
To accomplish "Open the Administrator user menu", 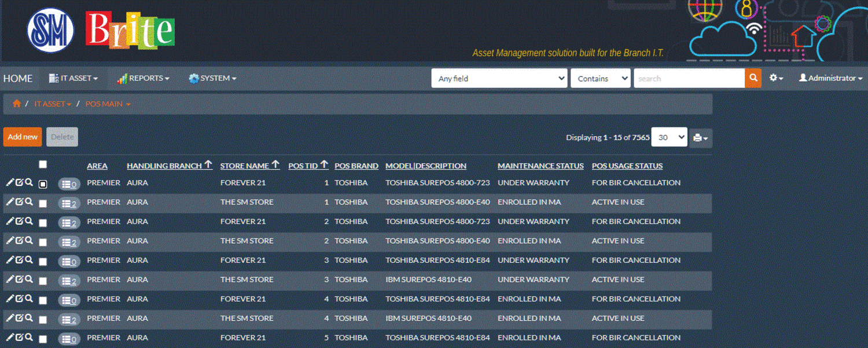I will pos(830,78).
